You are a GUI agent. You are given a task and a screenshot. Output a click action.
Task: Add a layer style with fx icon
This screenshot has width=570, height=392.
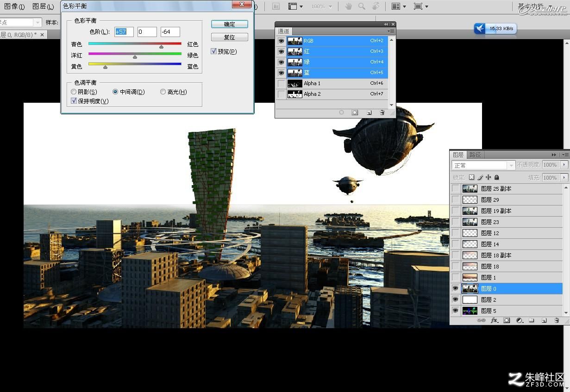[494, 320]
